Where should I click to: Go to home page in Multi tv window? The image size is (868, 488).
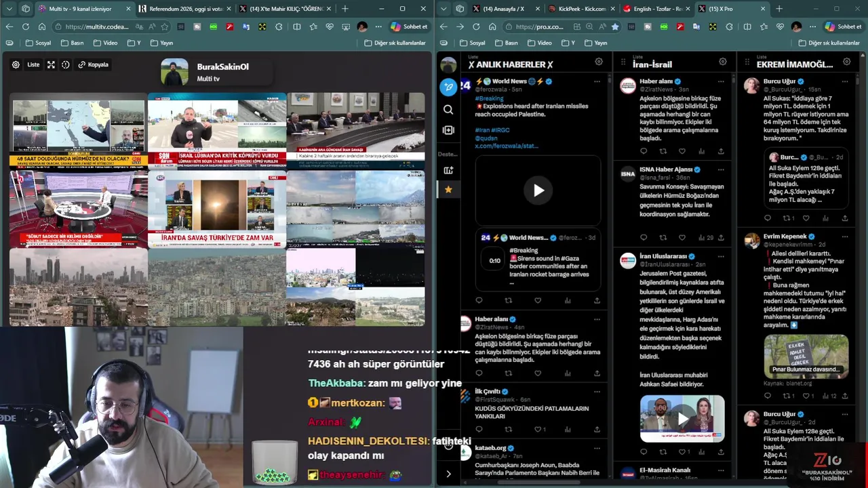click(41, 26)
